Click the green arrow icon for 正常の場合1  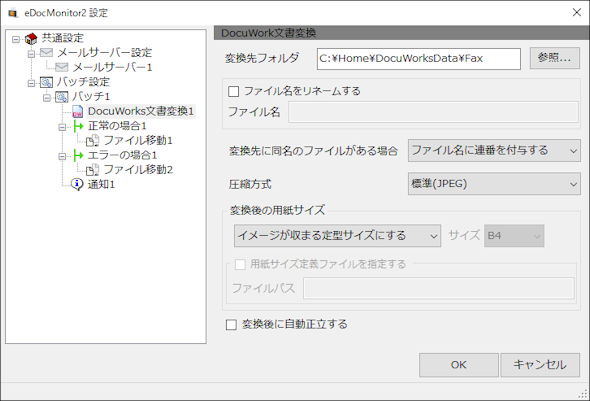[78, 126]
